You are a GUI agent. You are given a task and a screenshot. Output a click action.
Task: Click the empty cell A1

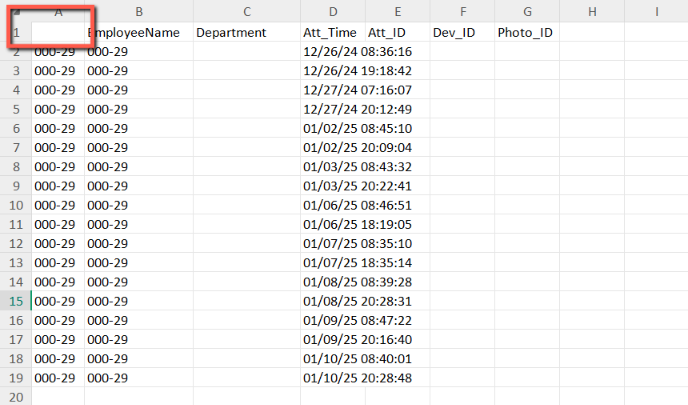click(x=58, y=32)
